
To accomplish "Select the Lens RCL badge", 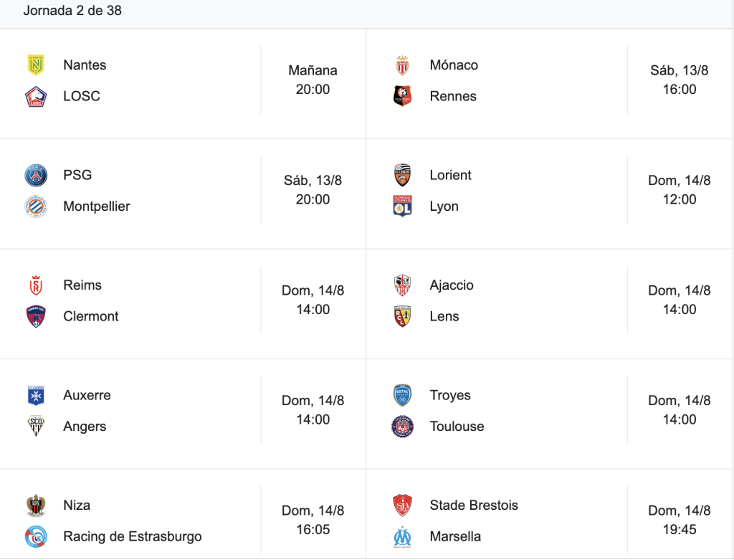I will [403, 316].
